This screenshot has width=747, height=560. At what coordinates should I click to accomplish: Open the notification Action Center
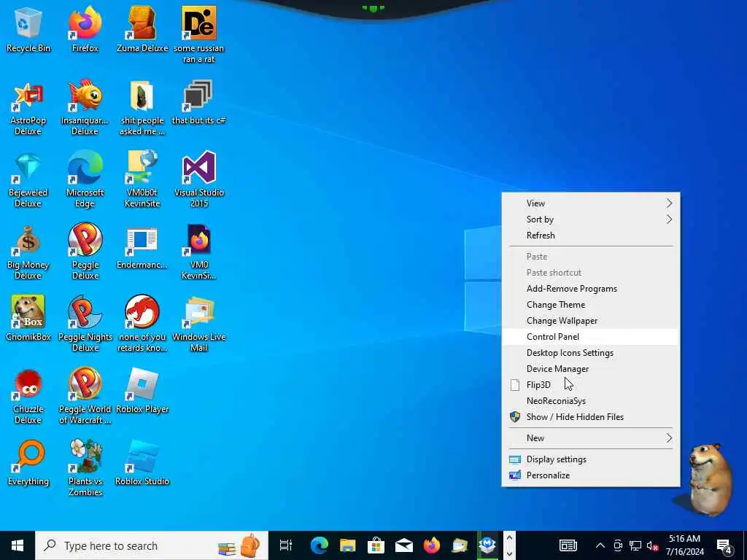tap(724, 545)
